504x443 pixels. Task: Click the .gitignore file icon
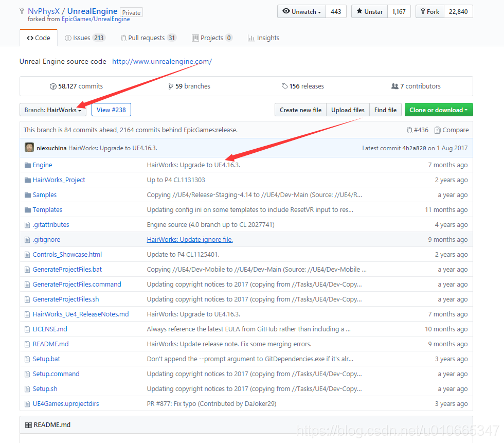click(x=27, y=240)
